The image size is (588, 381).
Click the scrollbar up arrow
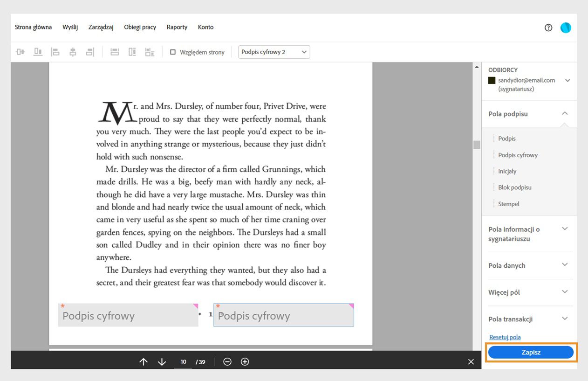coord(477,67)
